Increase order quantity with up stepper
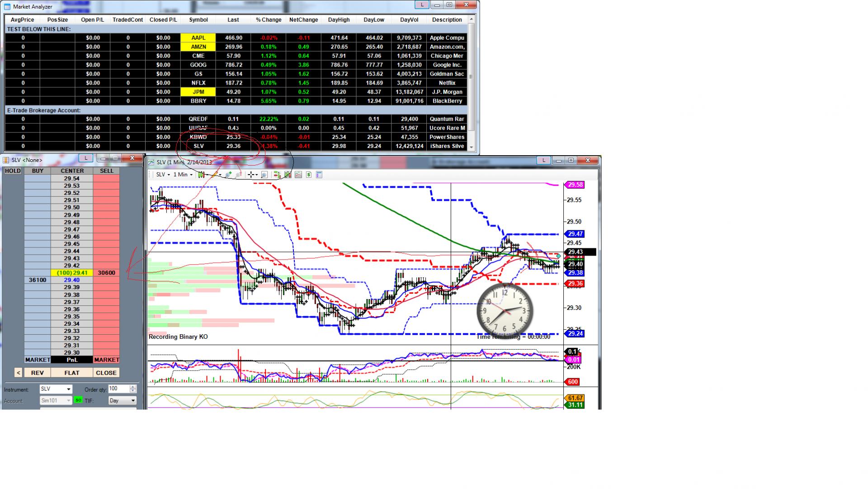 tap(132, 387)
